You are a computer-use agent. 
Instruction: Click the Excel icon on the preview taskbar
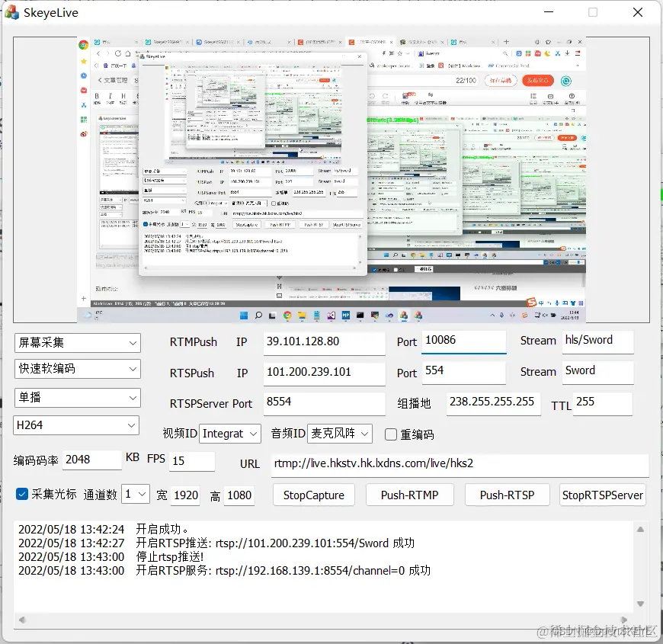click(317, 315)
